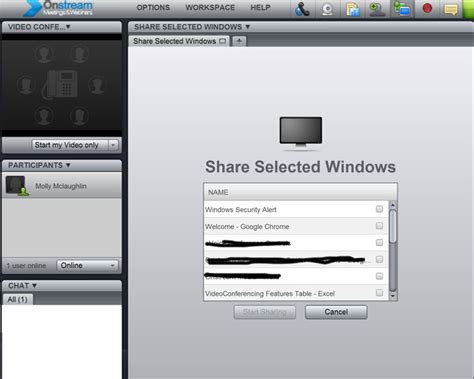
Task: Click the NAME column header
Action: click(300, 192)
